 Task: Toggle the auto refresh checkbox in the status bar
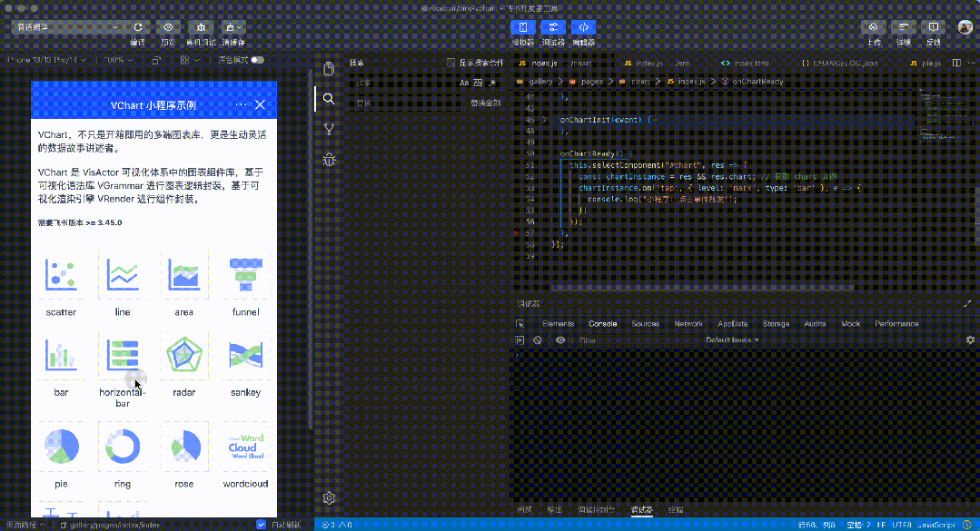click(x=262, y=525)
